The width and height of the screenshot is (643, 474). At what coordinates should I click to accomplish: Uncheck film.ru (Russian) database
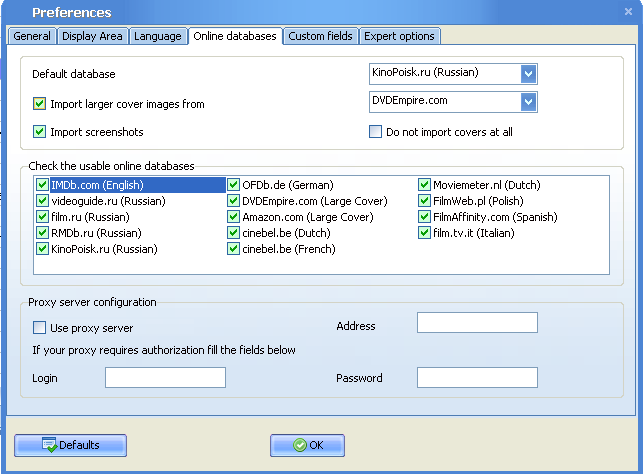(x=42, y=216)
